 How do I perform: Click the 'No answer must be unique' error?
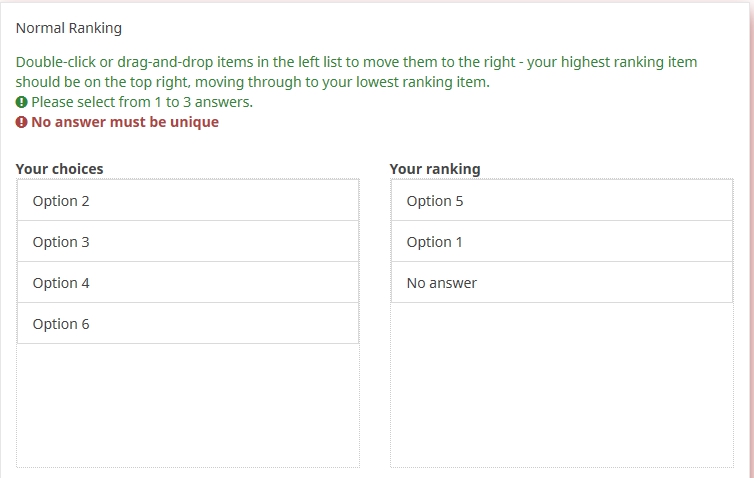click(125, 122)
